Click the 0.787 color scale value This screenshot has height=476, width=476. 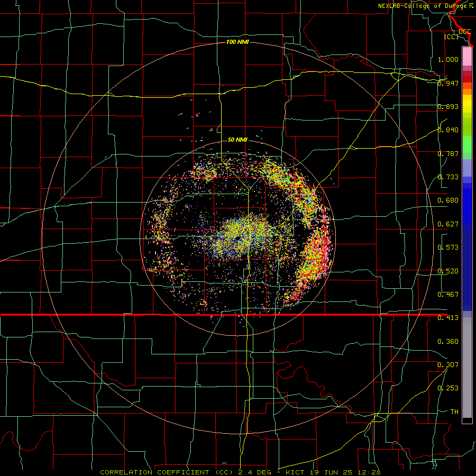448,153
